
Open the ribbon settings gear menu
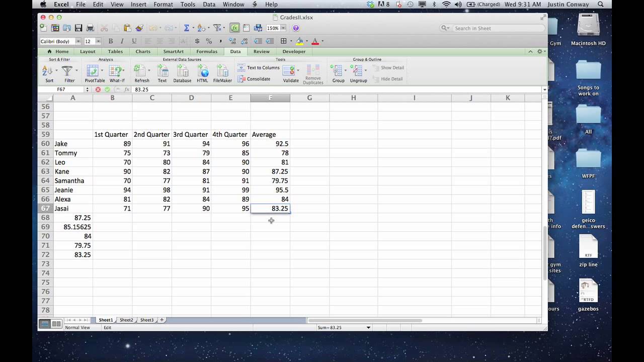click(541, 51)
